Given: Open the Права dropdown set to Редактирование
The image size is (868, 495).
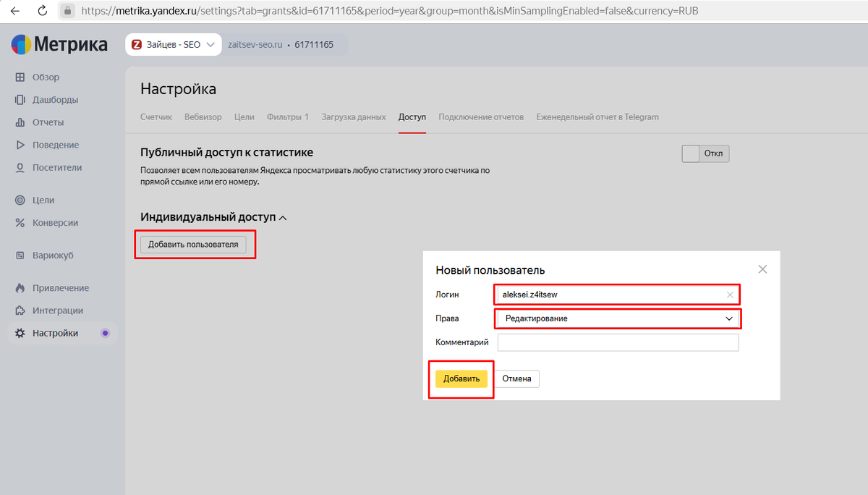Looking at the screenshot, I should click(618, 318).
